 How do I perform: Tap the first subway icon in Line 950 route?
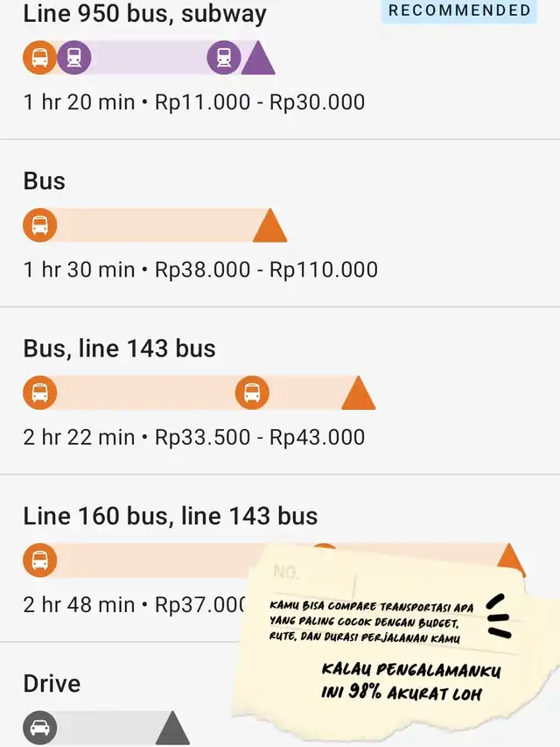(74, 59)
